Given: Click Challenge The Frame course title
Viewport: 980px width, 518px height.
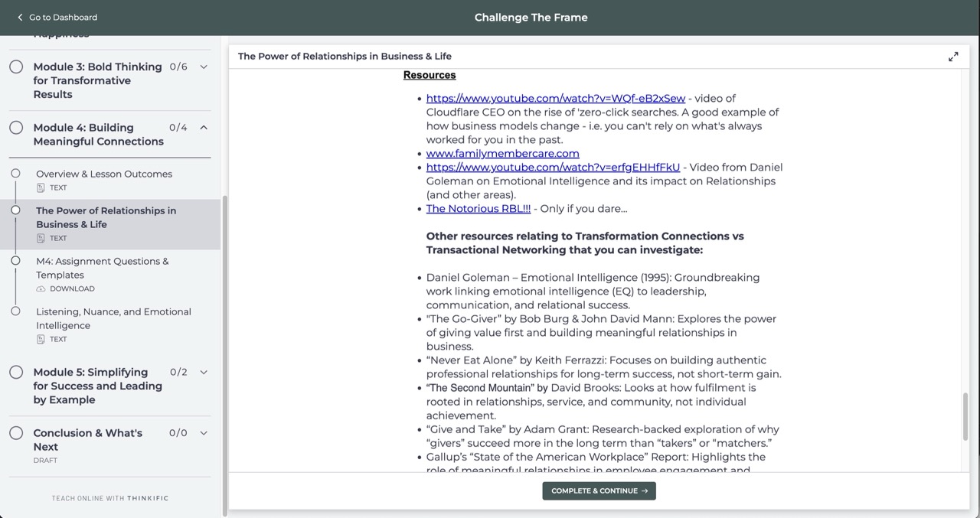Looking at the screenshot, I should pos(531,17).
